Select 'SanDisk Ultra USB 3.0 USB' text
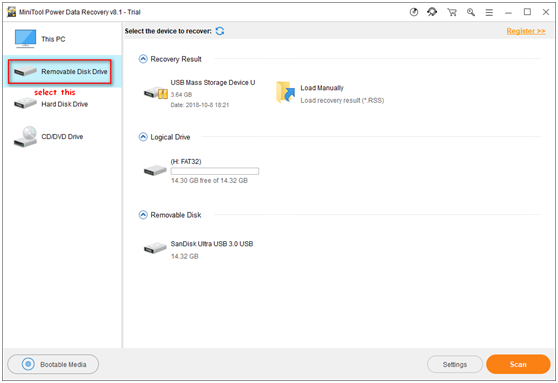The image size is (558, 383). [212, 244]
